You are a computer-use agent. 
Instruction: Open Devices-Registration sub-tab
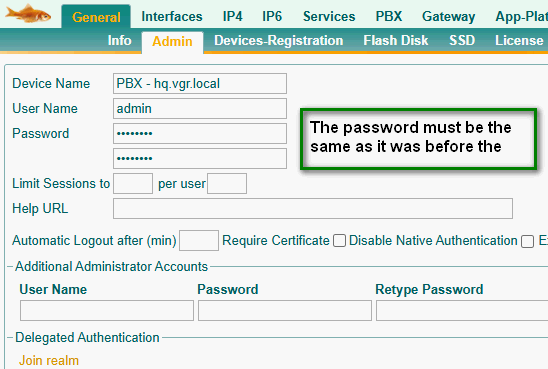(279, 41)
